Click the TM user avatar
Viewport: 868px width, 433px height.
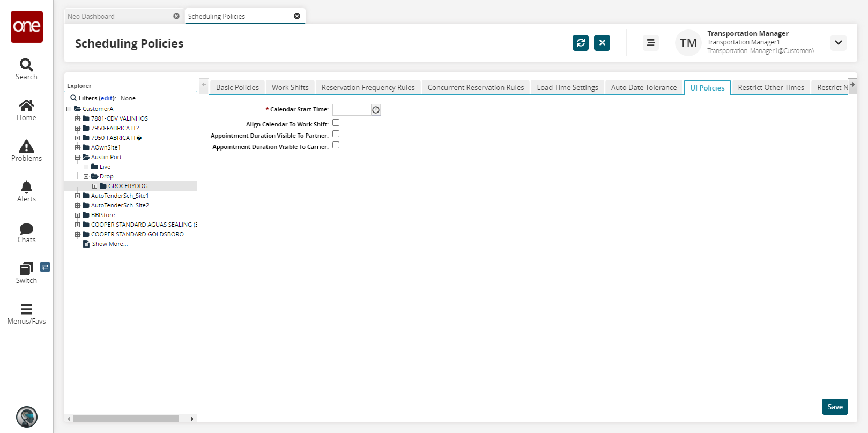[688, 43]
